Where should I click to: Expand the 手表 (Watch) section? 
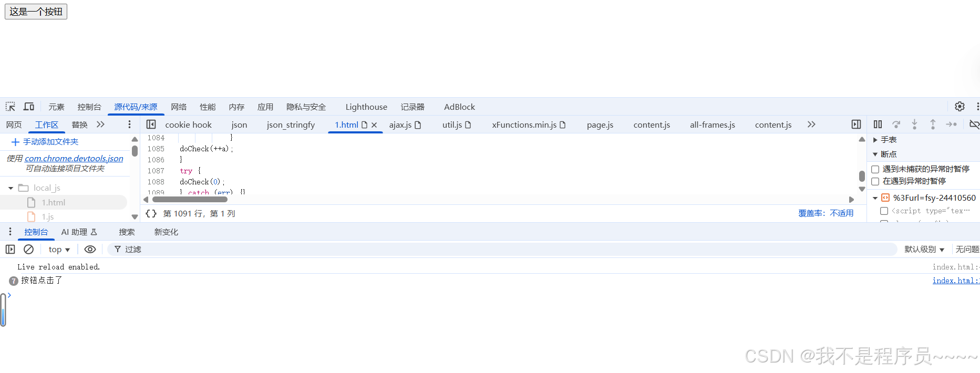tap(875, 140)
